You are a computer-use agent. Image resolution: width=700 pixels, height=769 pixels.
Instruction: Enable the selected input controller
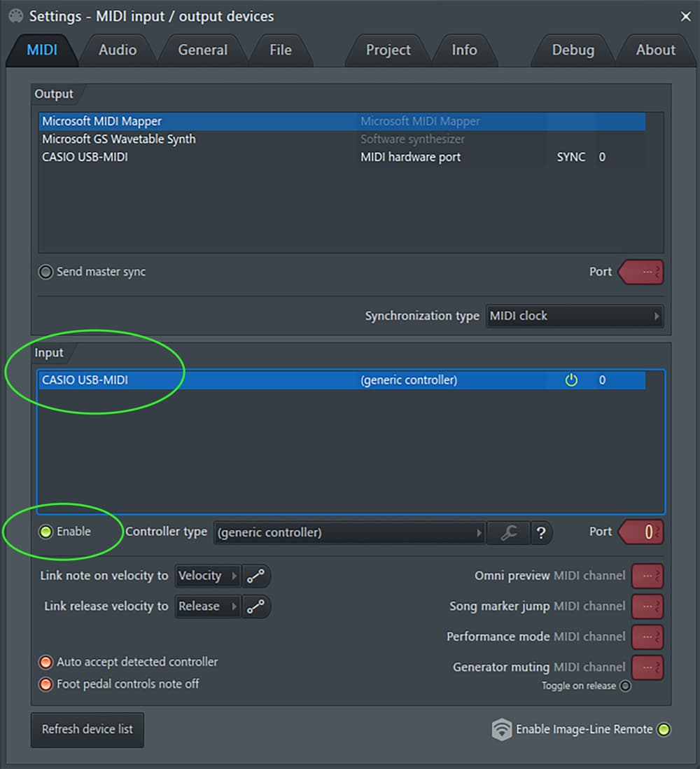[46, 532]
